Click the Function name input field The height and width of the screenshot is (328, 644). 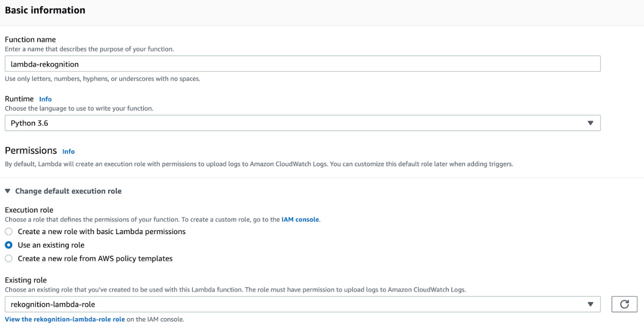click(x=302, y=64)
